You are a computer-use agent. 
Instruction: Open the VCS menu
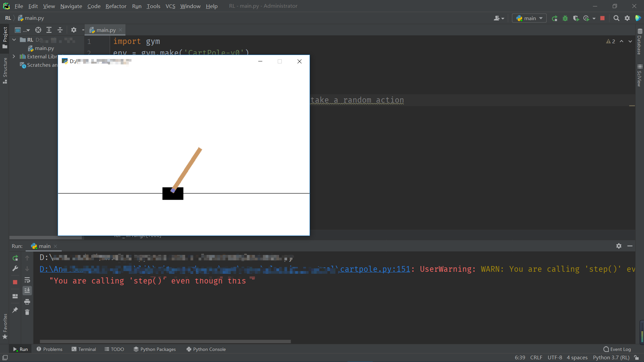coord(170,6)
